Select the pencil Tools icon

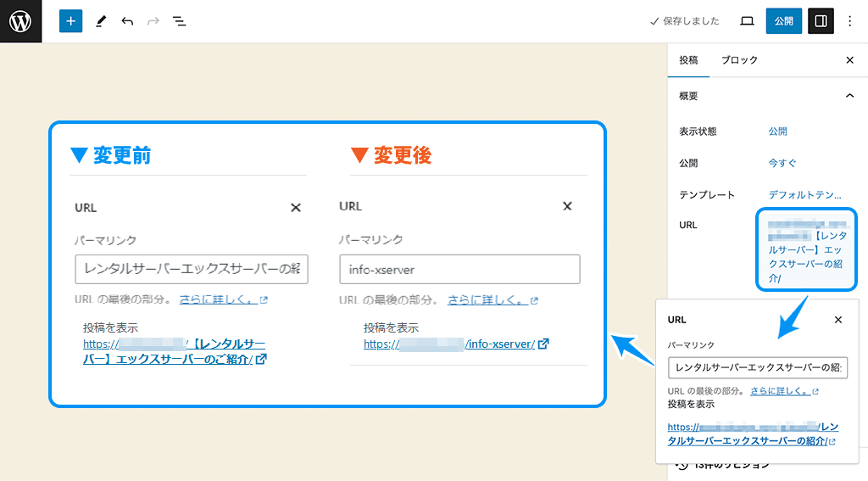click(100, 21)
